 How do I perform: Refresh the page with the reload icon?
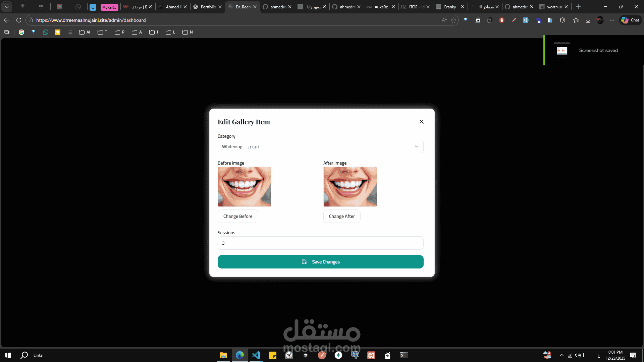[19, 20]
